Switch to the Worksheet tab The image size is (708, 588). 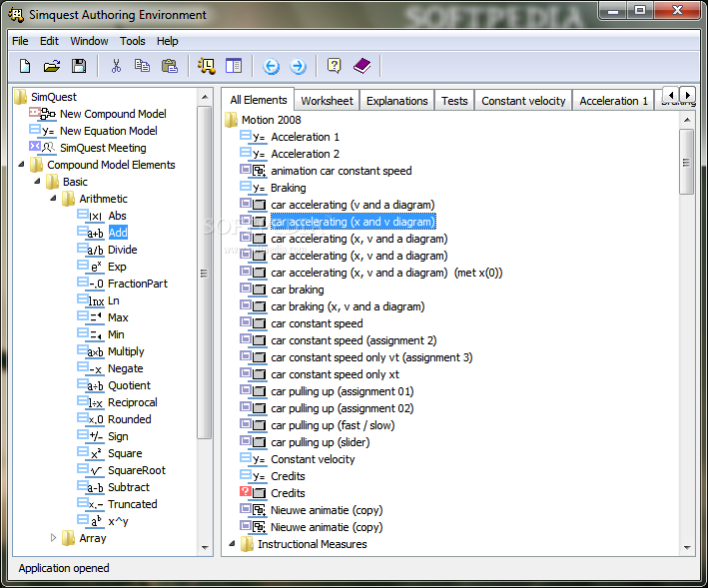(327, 101)
